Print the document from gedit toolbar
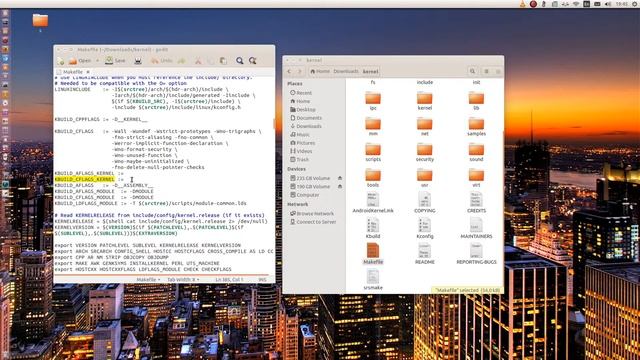The height and width of the screenshot is (360, 640). (138, 61)
